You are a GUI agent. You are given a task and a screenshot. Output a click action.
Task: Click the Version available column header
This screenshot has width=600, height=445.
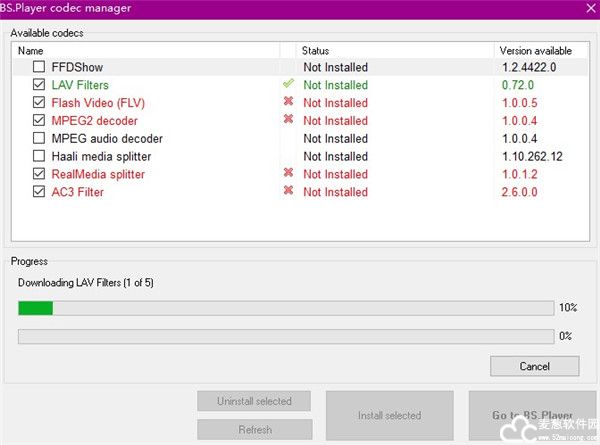coord(541,51)
